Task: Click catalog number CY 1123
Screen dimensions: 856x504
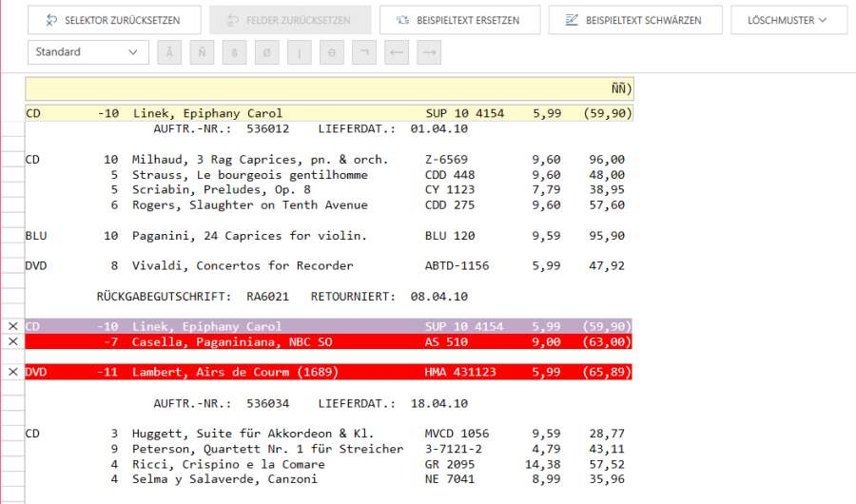Action: 450,189
